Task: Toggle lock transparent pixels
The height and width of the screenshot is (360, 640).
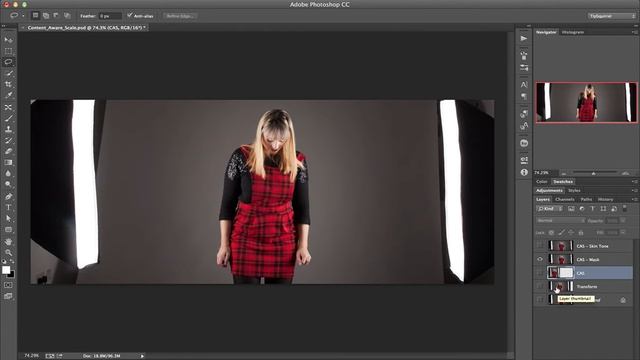Action: coord(551,233)
